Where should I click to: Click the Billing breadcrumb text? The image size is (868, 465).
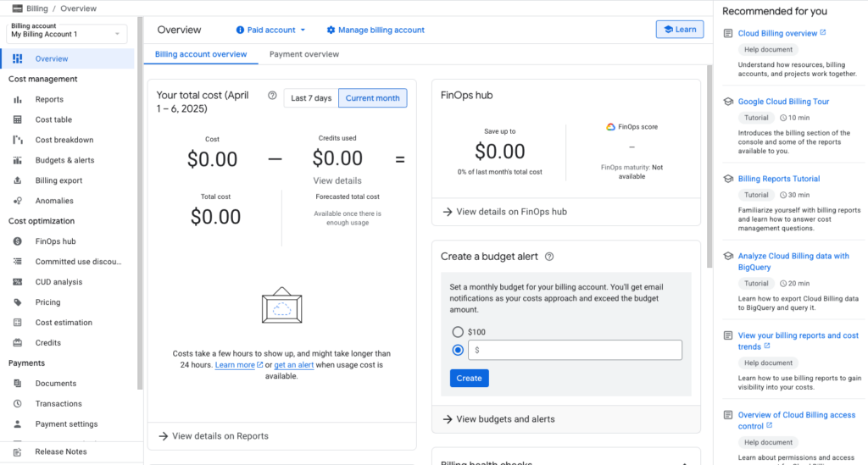(37, 8)
